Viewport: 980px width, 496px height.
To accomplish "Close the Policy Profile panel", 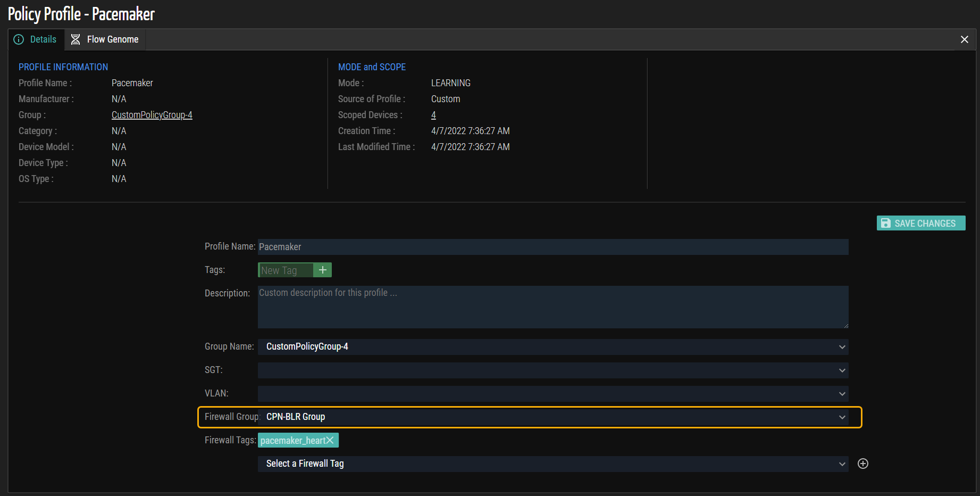I will [964, 39].
